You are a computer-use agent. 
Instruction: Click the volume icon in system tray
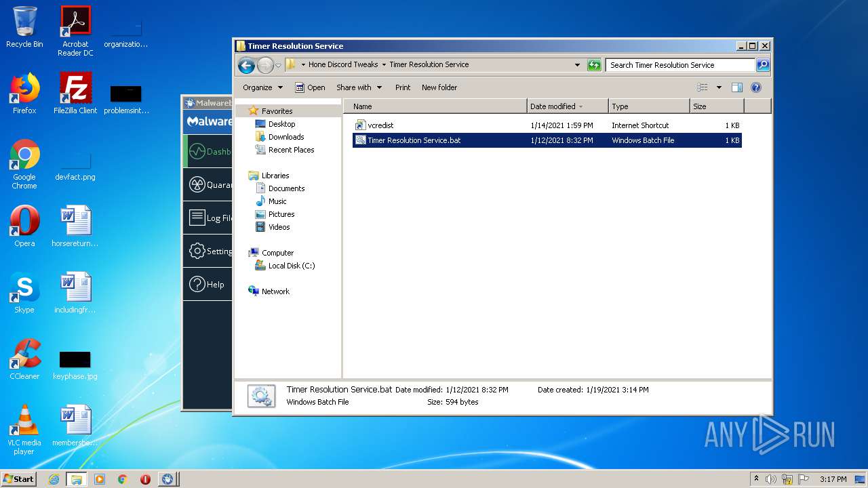pyautogui.click(x=771, y=479)
